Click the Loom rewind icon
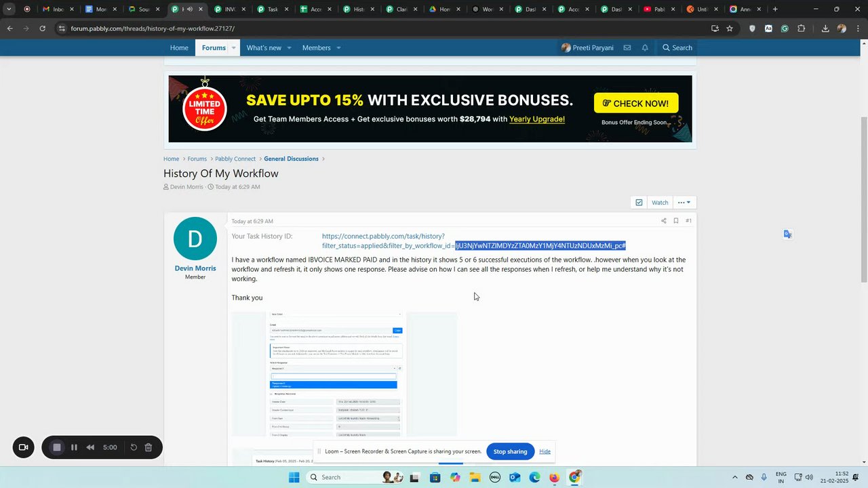 coord(90,447)
